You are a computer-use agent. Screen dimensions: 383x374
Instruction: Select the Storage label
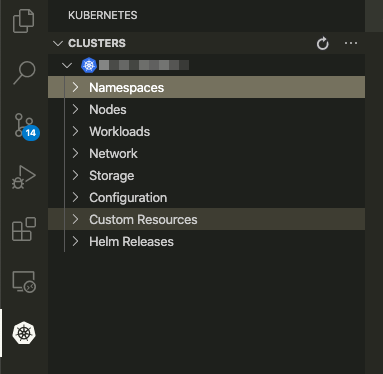(112, 176)
